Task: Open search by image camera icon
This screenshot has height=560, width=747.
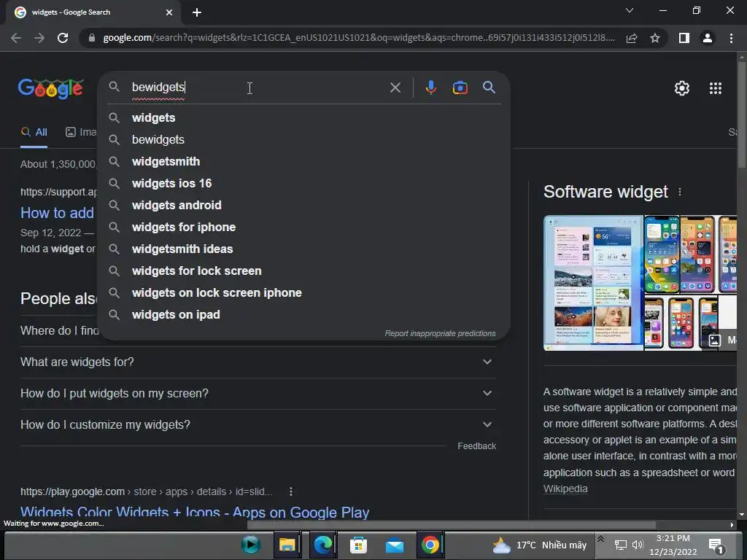Action: pyautogui.click(x=460, y=87)
